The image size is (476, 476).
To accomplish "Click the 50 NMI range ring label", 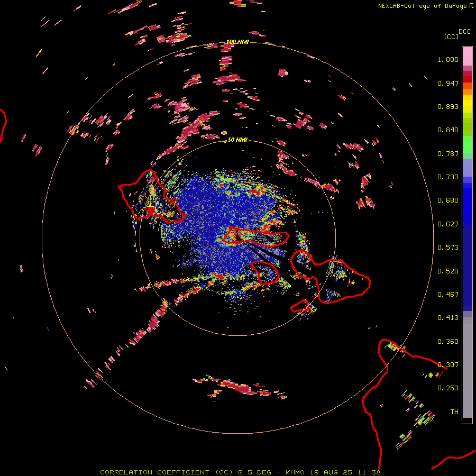I will click(237, 140).
